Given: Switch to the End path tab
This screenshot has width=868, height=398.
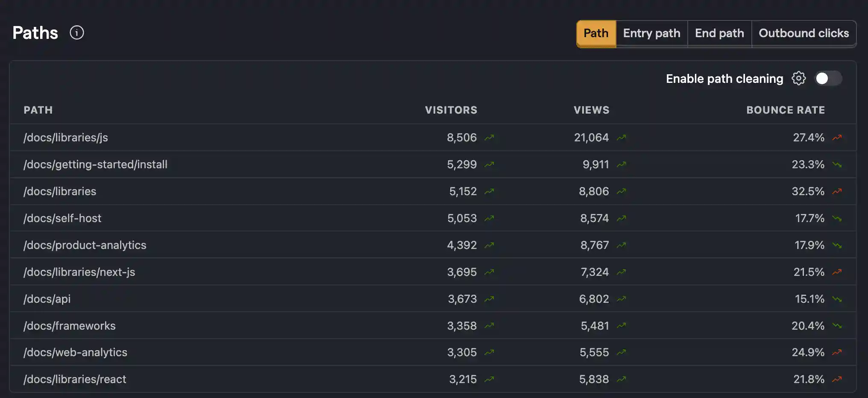Looking at the screenshot, I should tap(719, 33).
